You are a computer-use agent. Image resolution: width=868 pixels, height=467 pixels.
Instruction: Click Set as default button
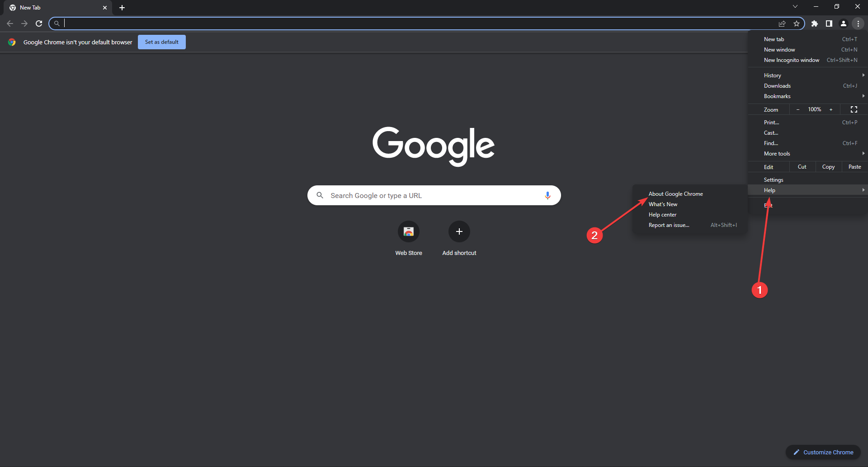click(162, 42)
